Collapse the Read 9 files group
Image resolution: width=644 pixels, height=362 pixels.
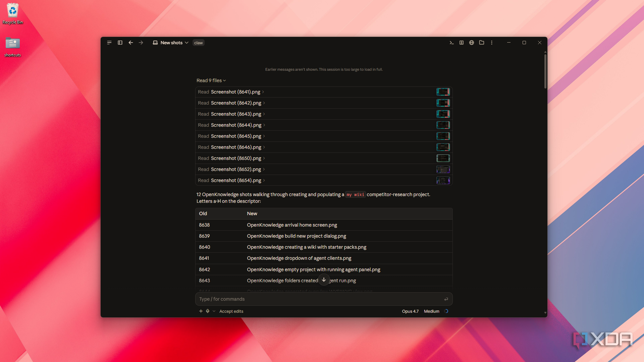point(211,80)
